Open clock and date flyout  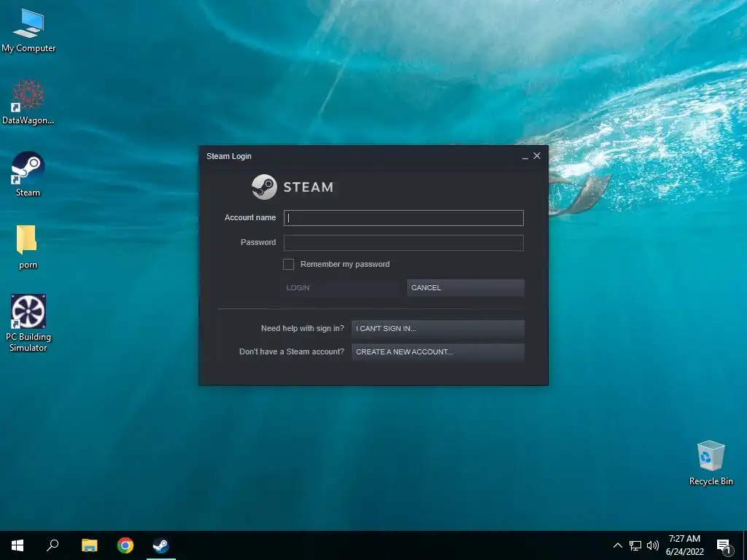tap(684, 545)
